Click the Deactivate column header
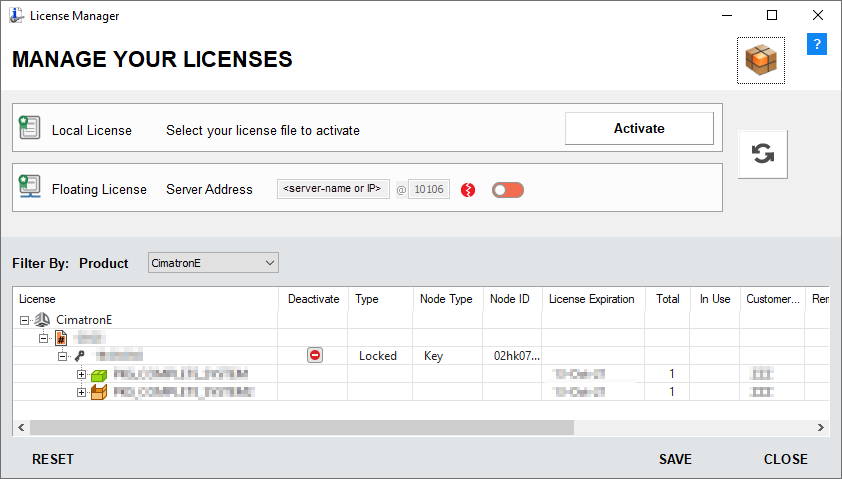Screen dimensions: 842x479 click(x=313, y=299)
